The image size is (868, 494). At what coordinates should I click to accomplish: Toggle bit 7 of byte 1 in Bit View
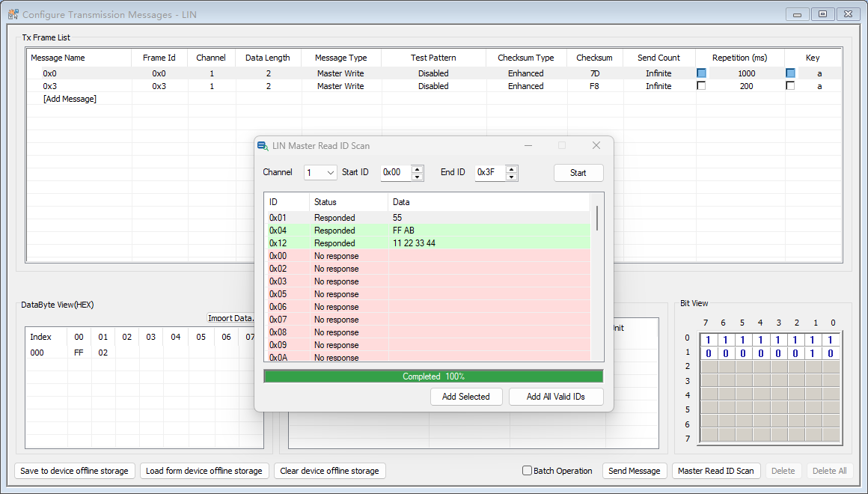click(708, 353)
